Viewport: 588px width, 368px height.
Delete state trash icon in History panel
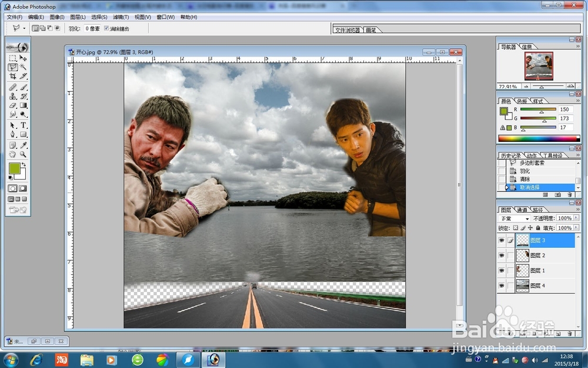[x=570, y=195]
